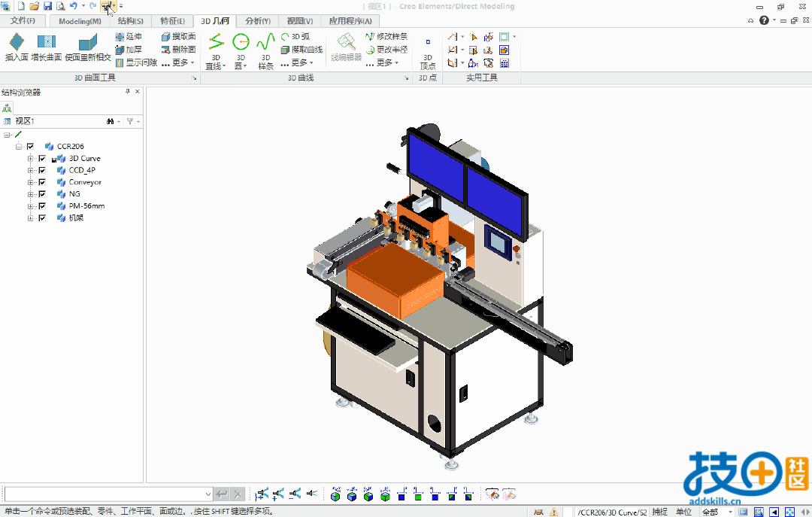Viewport: 812px width, 517px height.
Task: Click the 单位 status bar button
Action: [683, 512]
